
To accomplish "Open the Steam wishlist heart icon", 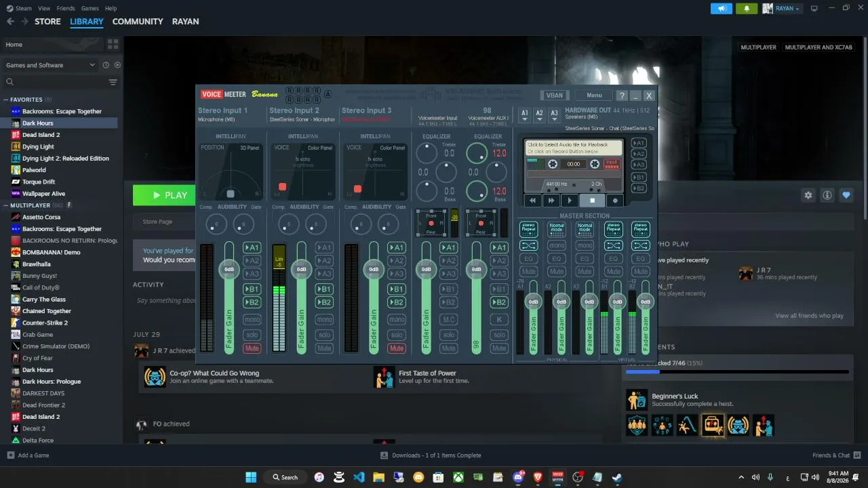I will [x=846, y=195].
